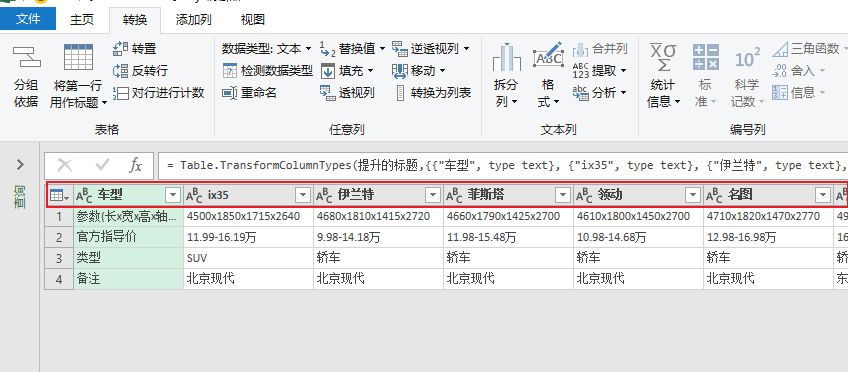Viewport: 848px width, 372px height.
Task: Click cell 4660x1790x1425x2700
Action: click(508, 217)
